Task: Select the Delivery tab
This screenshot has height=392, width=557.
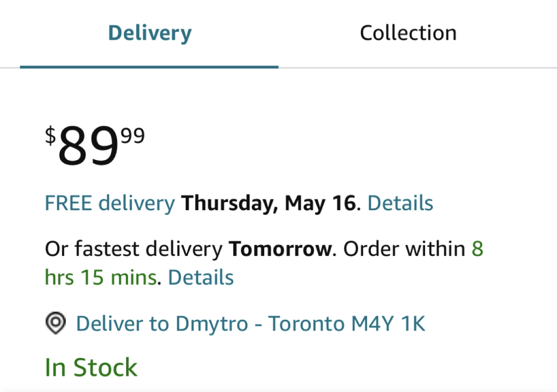Action: (150, 34)
